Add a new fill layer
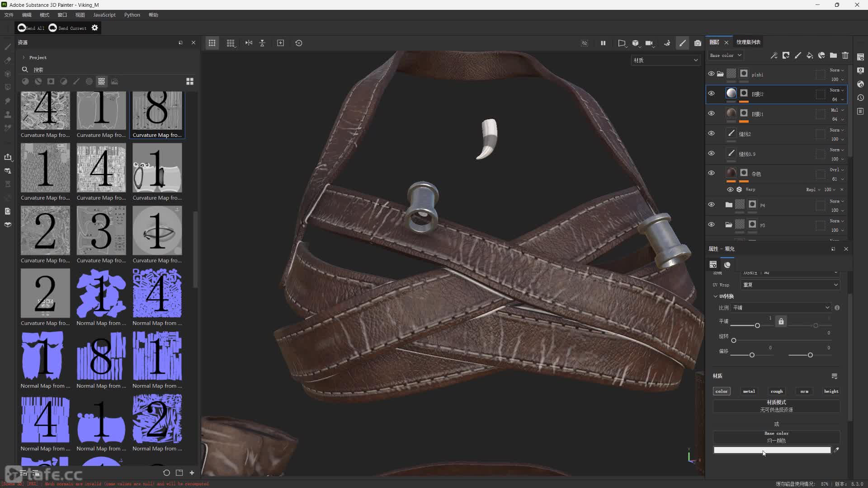Image resolution: width=868 pixels, height=488 pixels. 810,55
